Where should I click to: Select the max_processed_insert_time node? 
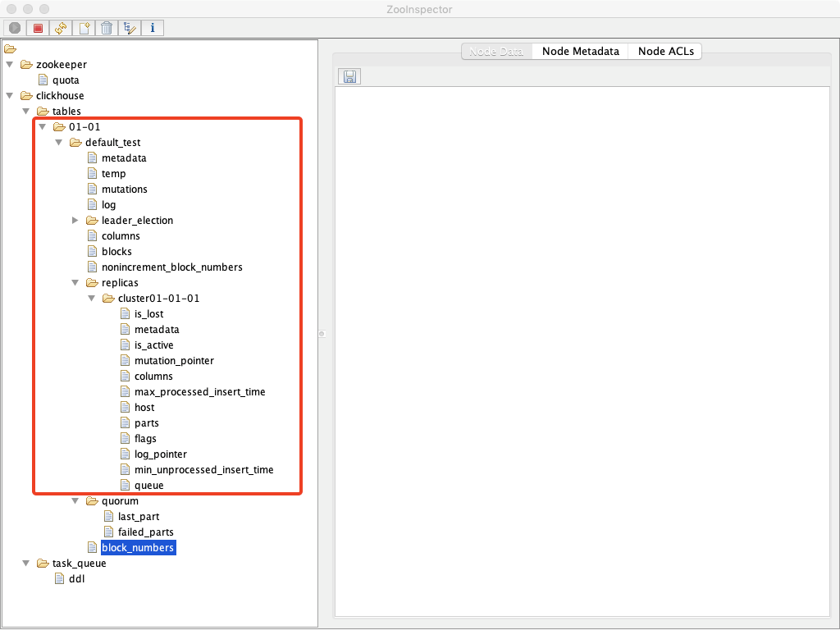pyautogui.click(x=200, y=392)
